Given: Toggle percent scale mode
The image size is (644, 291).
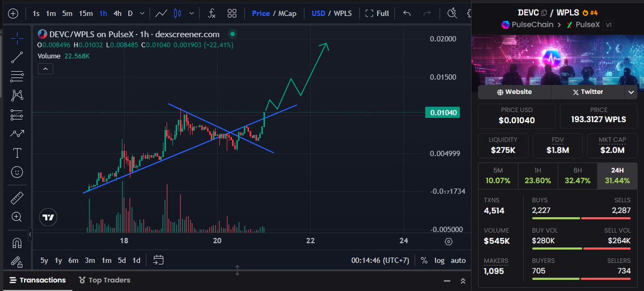Looking at the screenshot, I should [x=424, y=260].
